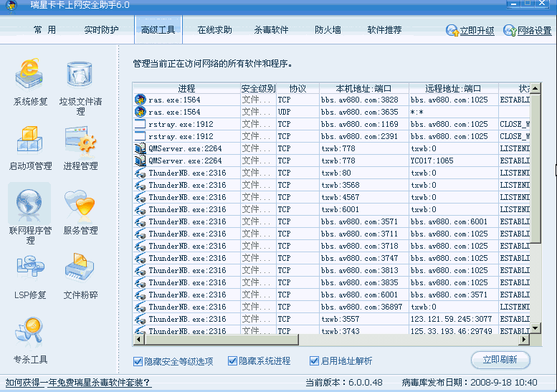557x392 pixels.
Task: Disable 启用地址解析 checkbox
Action: click(x=314, y=361)
